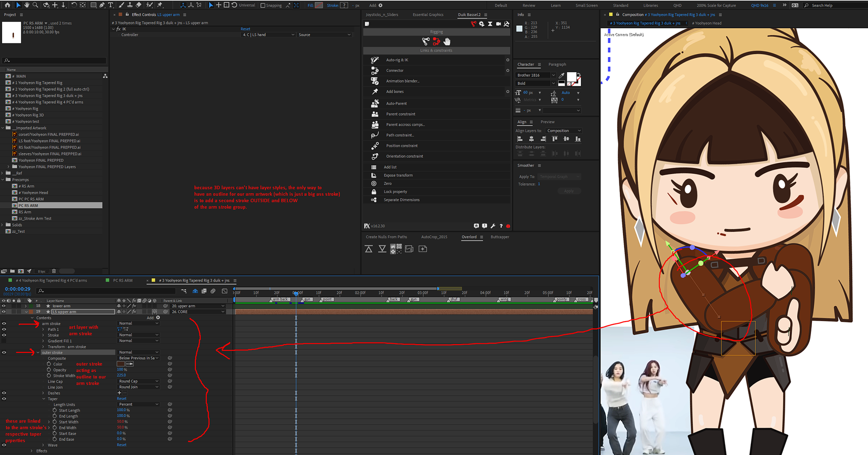The height and width of the screenshot is (455, 868).
Task: Click the Zero target icon in Duik
Action: tap(374, 184)
